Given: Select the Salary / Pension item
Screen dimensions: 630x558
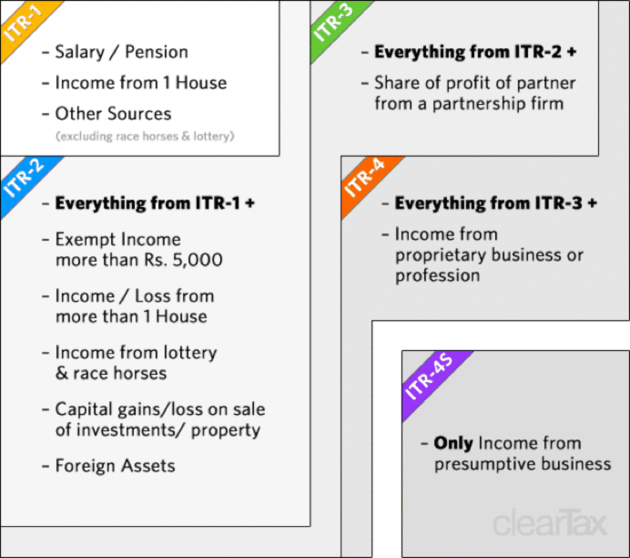Looking at the screenshot, I should [121, 52].
